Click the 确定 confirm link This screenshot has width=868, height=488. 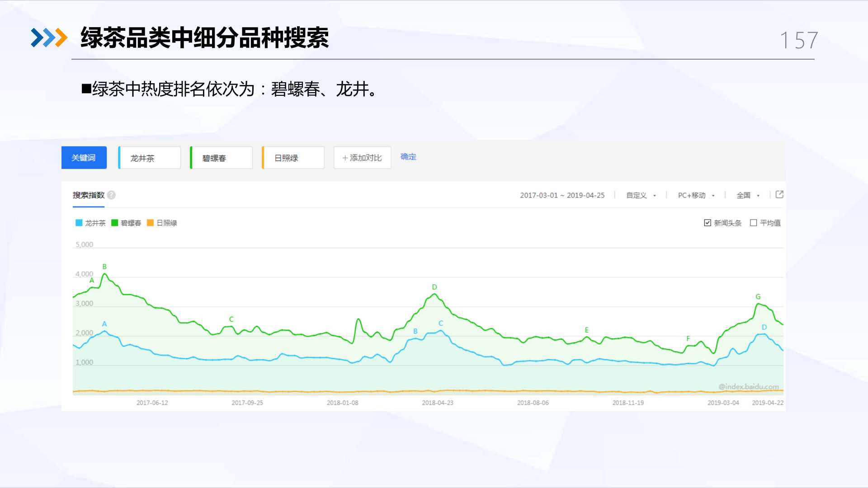[408, 157]
